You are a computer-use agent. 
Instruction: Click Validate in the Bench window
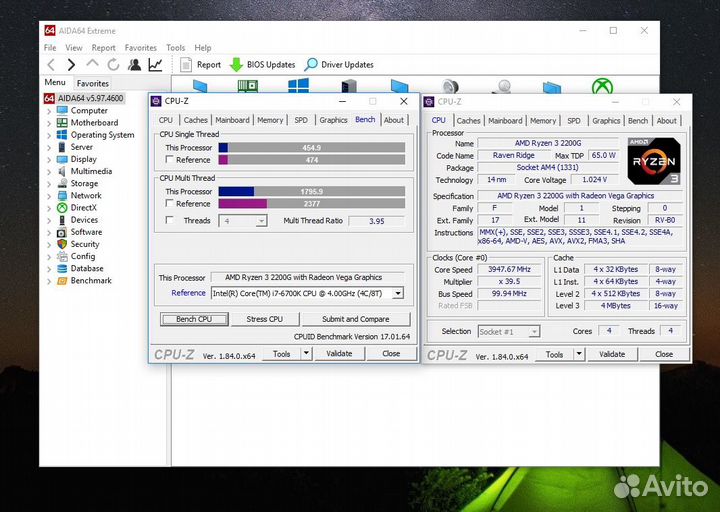tap(339, 354)
